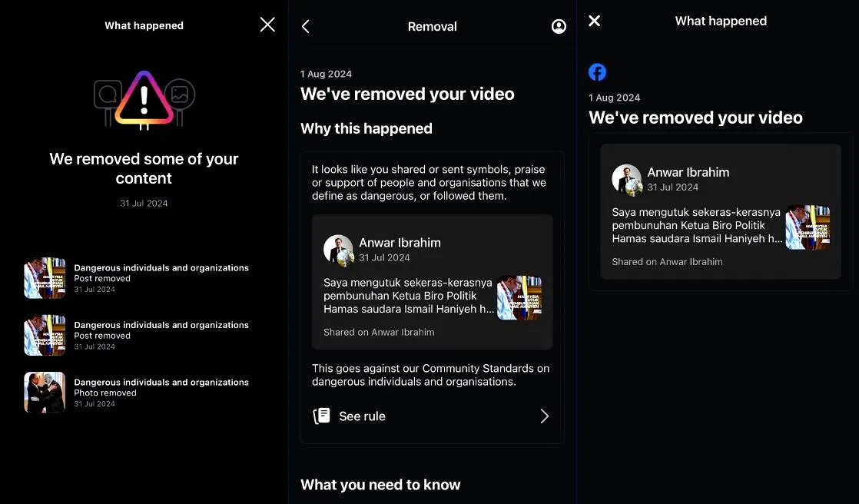Open the See rule book icon
Viewport: 859px width, 504px height.
(322, 416)
